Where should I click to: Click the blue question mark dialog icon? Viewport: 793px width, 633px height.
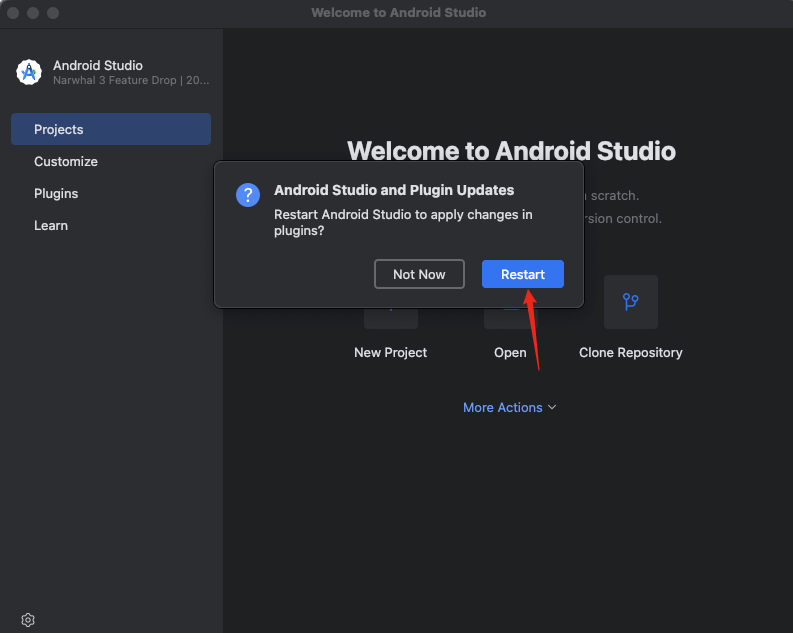point(248,195)
